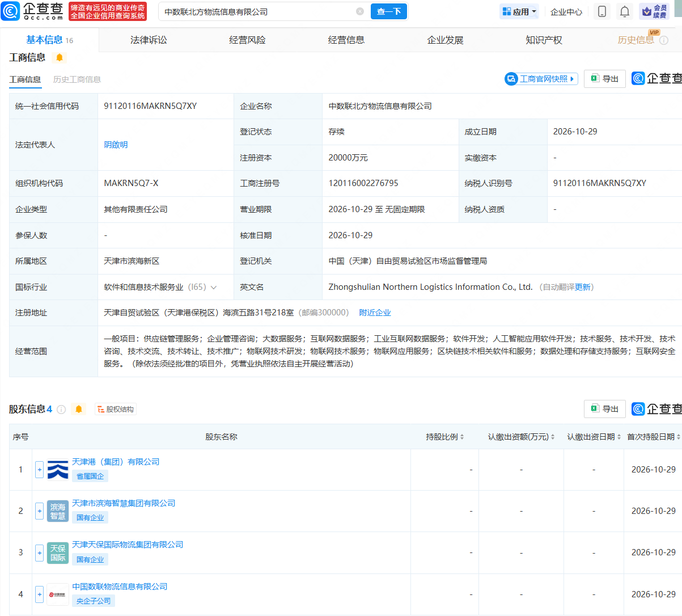The width and height of the screenshot is (682, 616).
Task: Click the 查一下 search button
Action: point(389,11)
